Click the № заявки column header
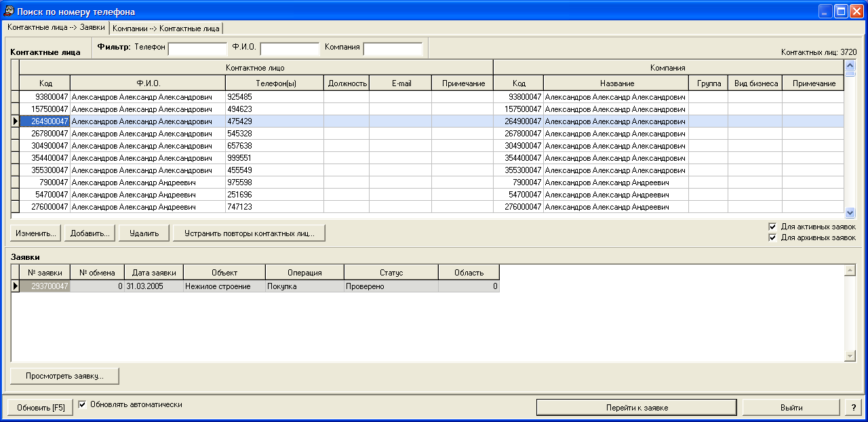 click(x=45, y=273)
